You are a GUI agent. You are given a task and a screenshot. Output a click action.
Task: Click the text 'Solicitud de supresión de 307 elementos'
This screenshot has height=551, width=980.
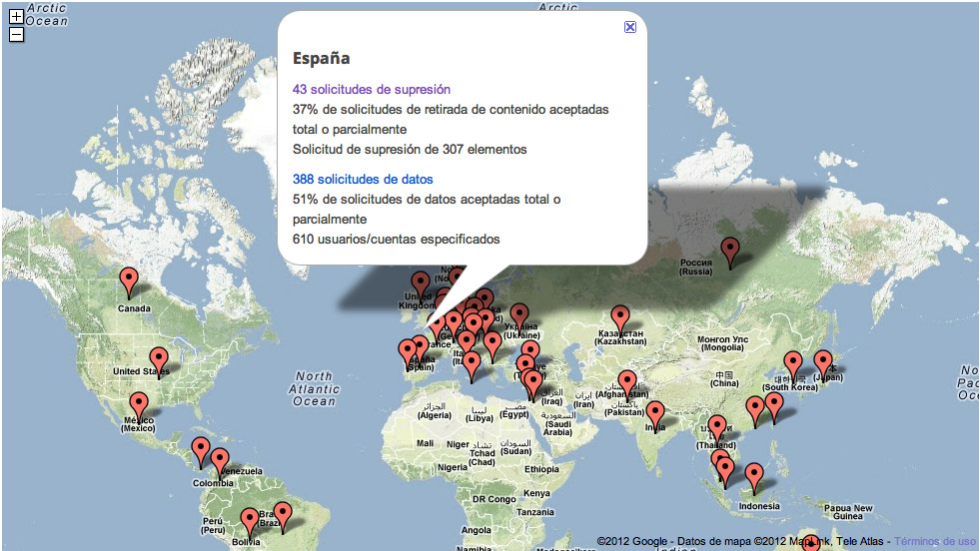(x=410, y=150)
